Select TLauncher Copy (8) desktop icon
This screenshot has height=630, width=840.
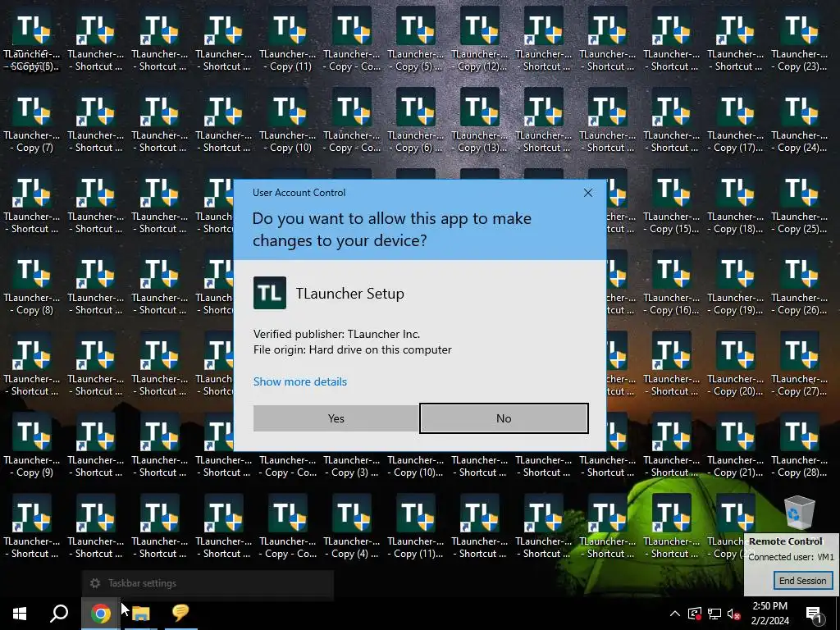32,284
